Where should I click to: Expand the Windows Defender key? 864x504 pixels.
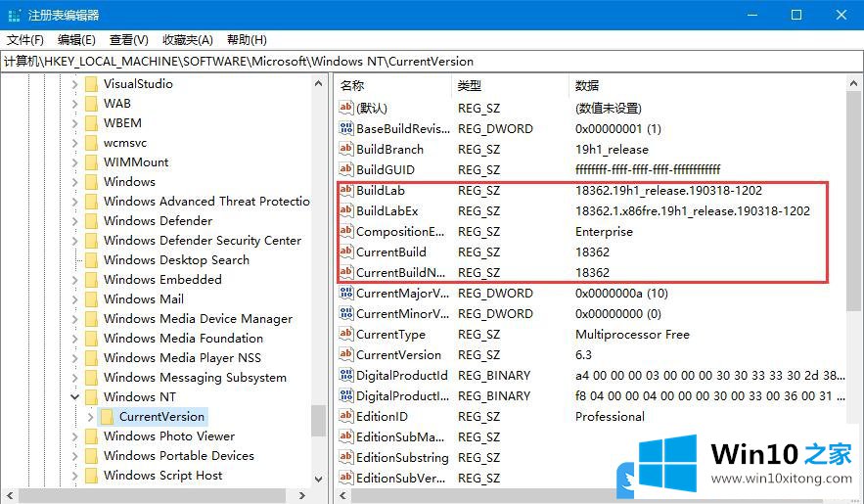[x=75, y=221]
